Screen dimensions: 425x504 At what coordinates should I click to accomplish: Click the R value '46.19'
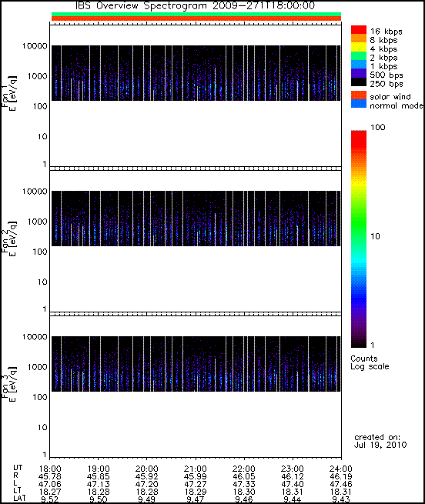click(341, 476)
